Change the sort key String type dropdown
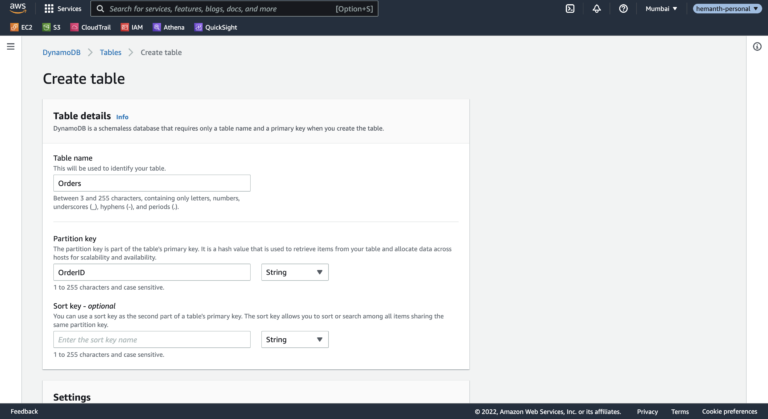 click(x=294, y=339)
